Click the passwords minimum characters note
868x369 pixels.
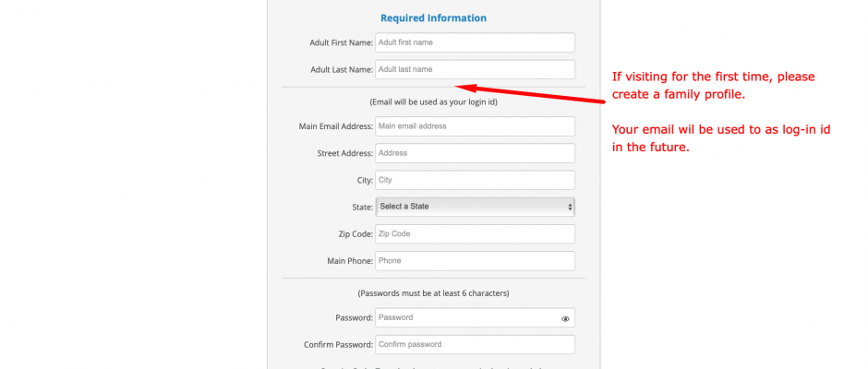[433, 293]
